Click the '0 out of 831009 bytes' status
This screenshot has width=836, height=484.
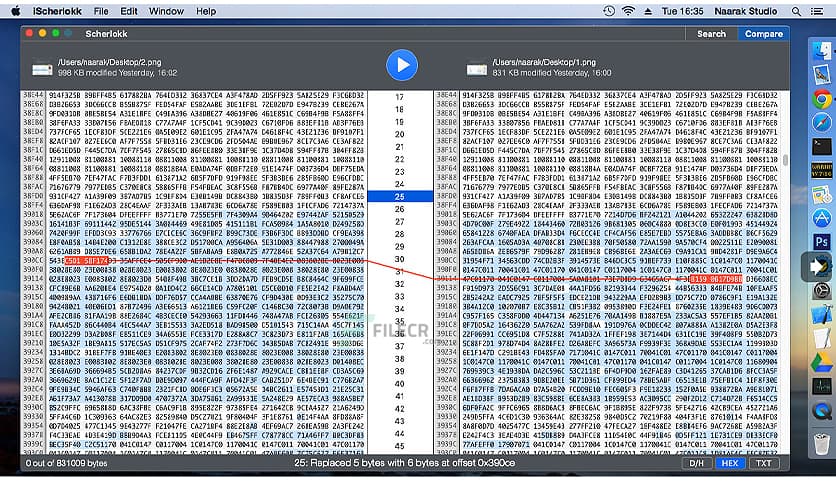pyautogui.click(x=66, y=463)
